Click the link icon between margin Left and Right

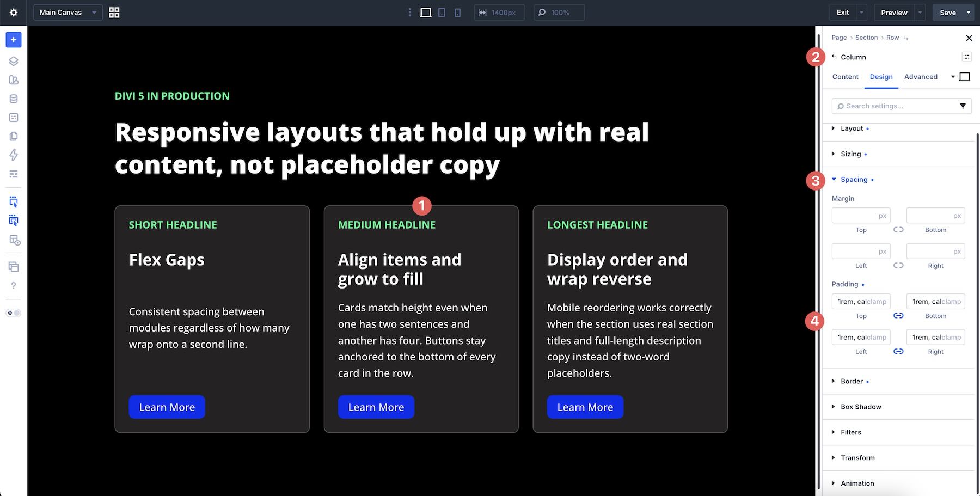click(898, 266)
